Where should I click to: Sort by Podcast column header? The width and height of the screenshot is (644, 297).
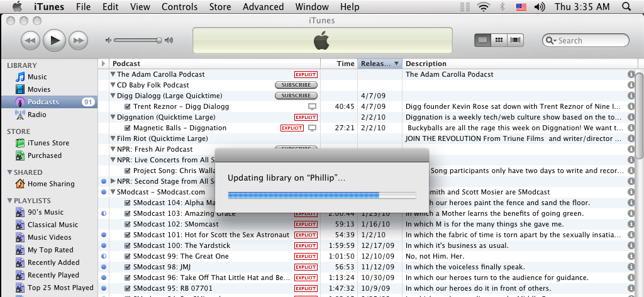tap(215, 64)
